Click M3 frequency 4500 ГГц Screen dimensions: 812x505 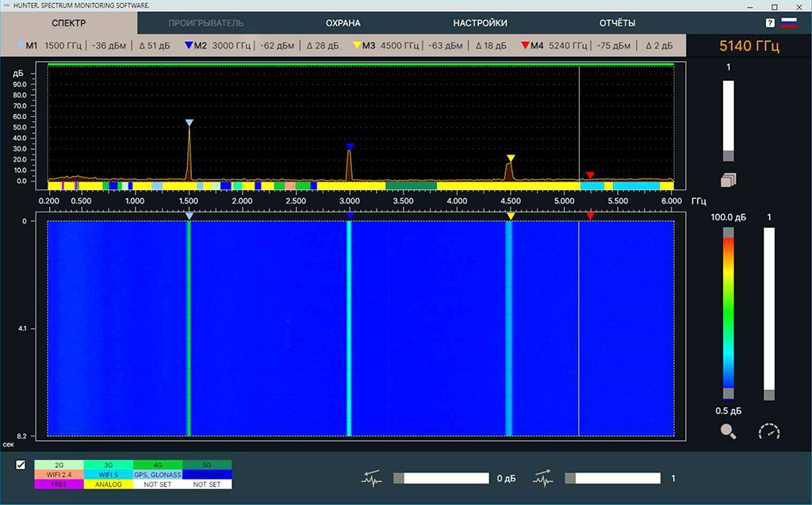pos(400,45)
